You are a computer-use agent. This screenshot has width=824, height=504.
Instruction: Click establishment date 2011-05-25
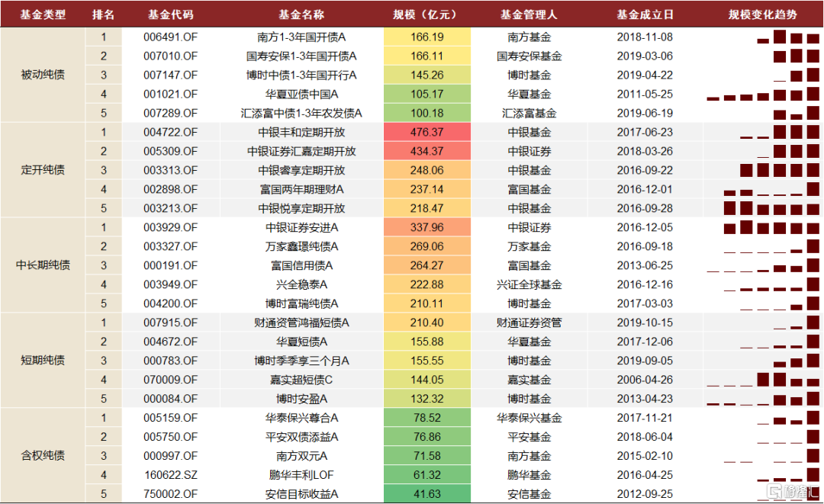tap(645, 95)
